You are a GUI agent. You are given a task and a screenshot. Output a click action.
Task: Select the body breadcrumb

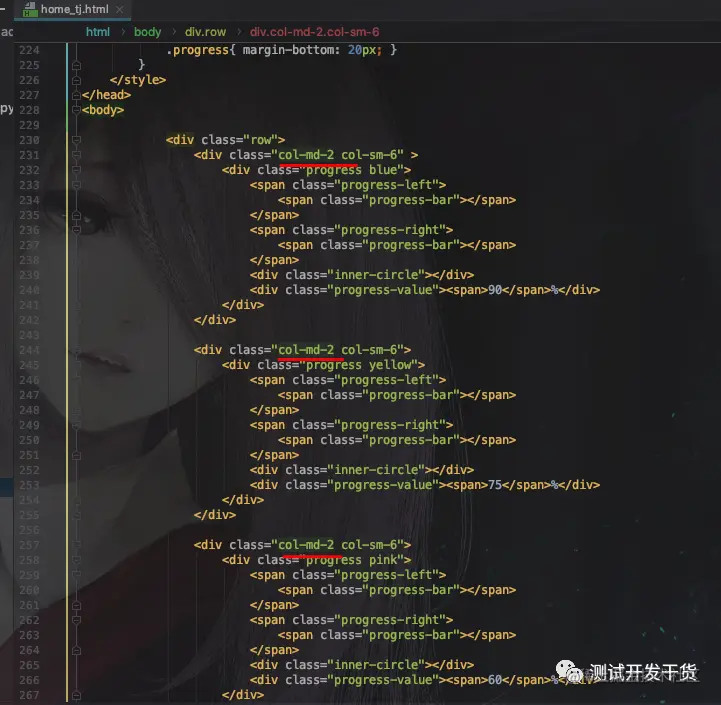[x=147, y=32]
